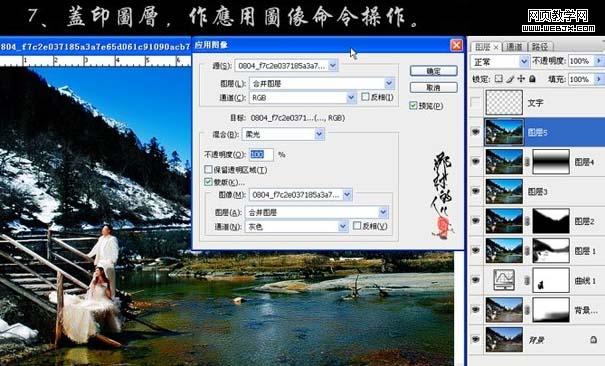Lock all padlock icon next to 锁定
The width and height of the screenshot is (605, 366).
532,79
